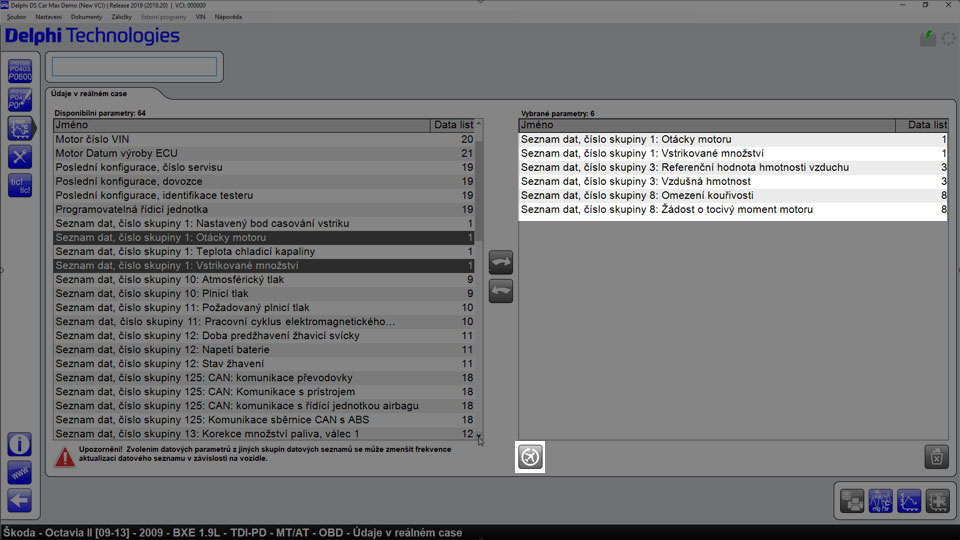
Task: Select Korekce množství paliva, válec 1 row
Action: pyautogui.click(x=264, y=433)
